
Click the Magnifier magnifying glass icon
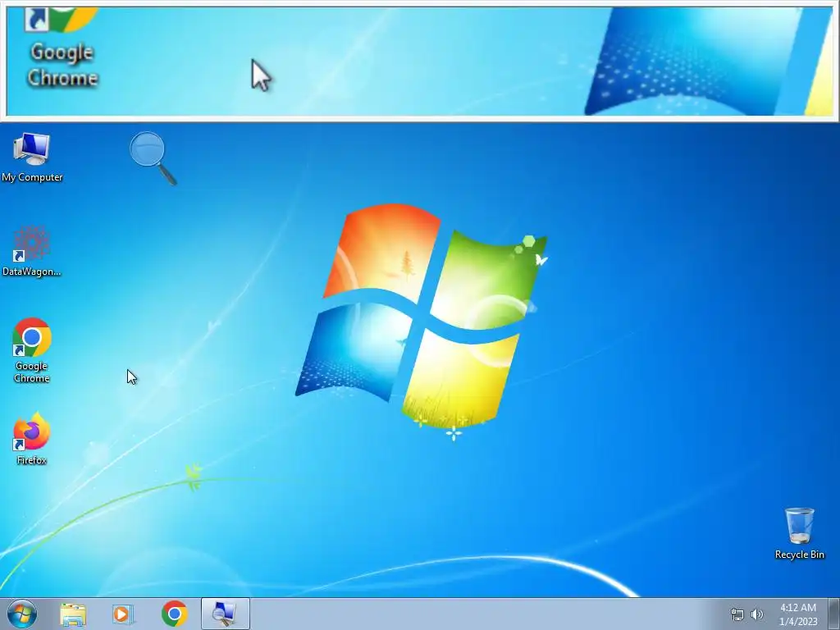coord(153,158)
